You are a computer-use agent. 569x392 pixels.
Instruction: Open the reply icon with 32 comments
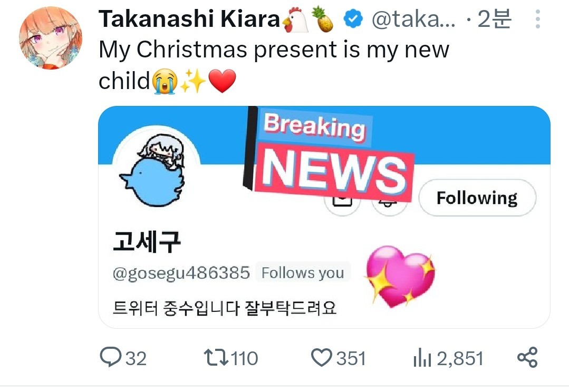tap(110, 358)
